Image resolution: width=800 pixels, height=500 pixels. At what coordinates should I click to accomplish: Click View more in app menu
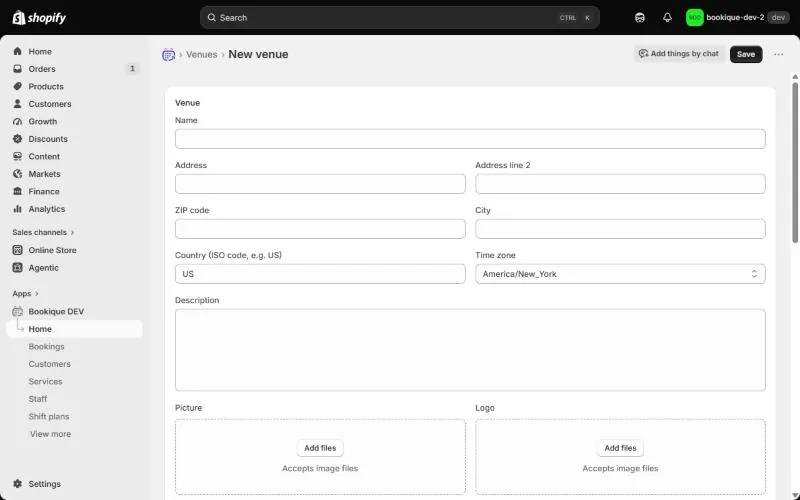click(51, 434)
